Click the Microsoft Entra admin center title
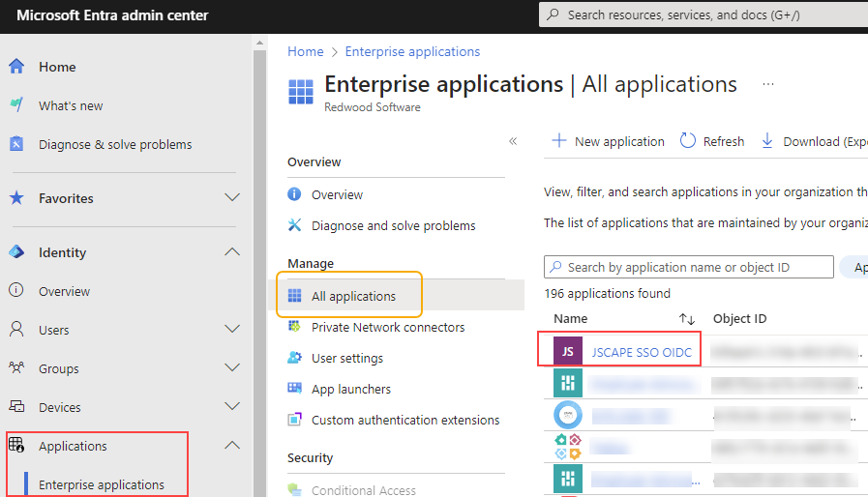The image size is (868, 497). point(112,15)
